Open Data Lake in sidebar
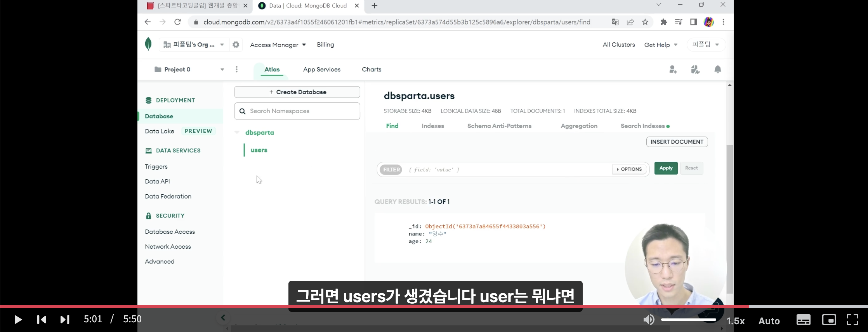The height and width of the screenshot is (332, 868). click(160, 131)
